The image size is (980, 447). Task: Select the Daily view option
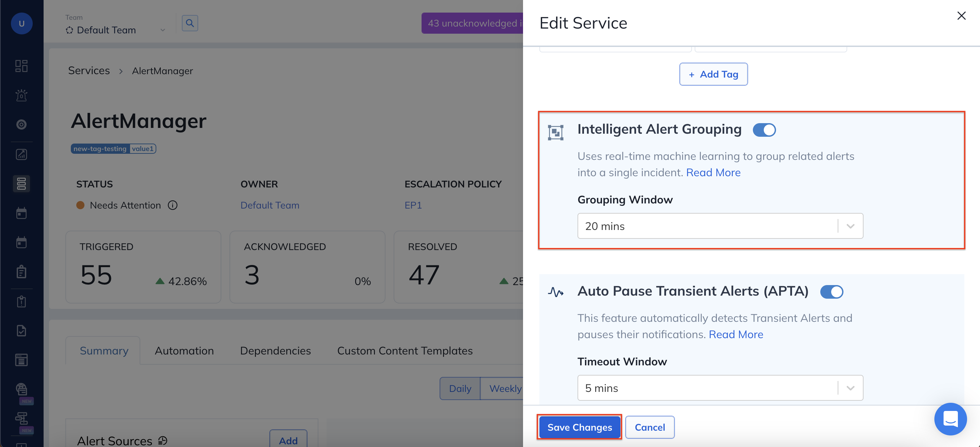pyautogui.click(x=460, y=388)
